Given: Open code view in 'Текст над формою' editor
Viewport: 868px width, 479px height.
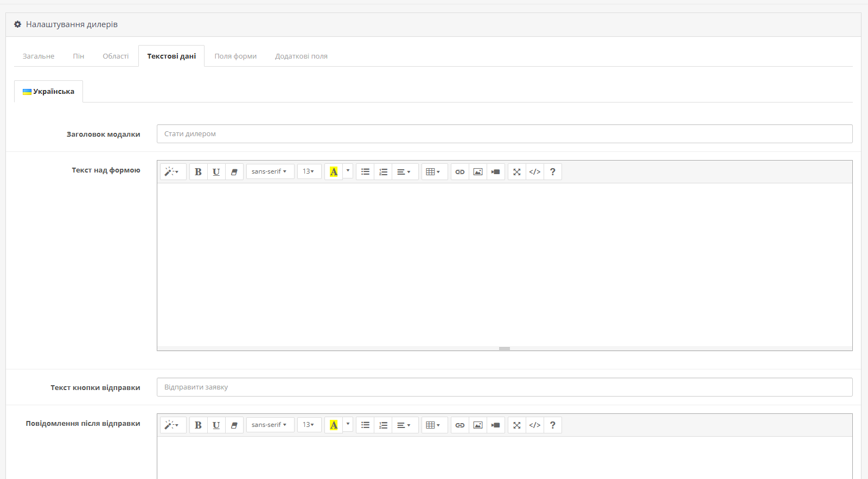Looking at the screenshot, I should point(535,172).
